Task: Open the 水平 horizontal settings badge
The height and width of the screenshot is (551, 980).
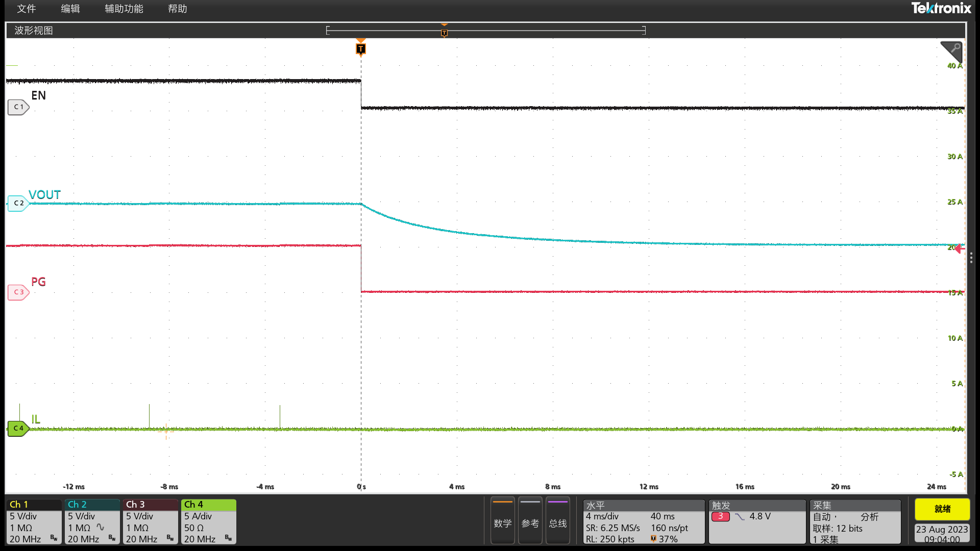Action: coord(643,521)
